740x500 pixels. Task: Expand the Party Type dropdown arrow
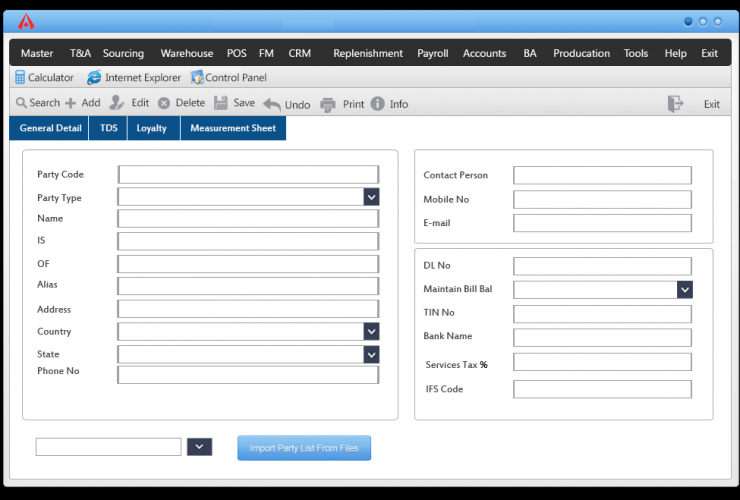(371, 197)
